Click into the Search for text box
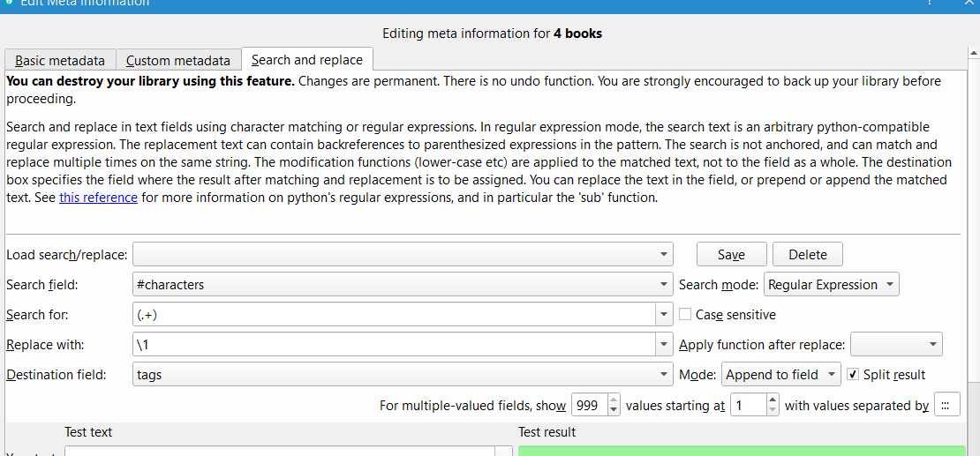Image resolution: width=980 pixels, height=456 pixels. [x=393, y=315]
